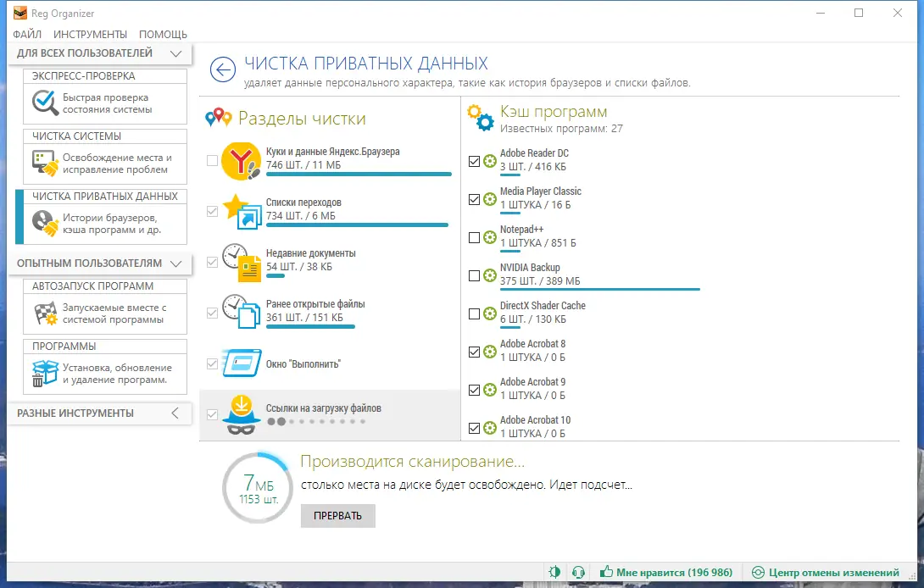Click the circular 7 МБ progress indicator

[x=257, y=488]
